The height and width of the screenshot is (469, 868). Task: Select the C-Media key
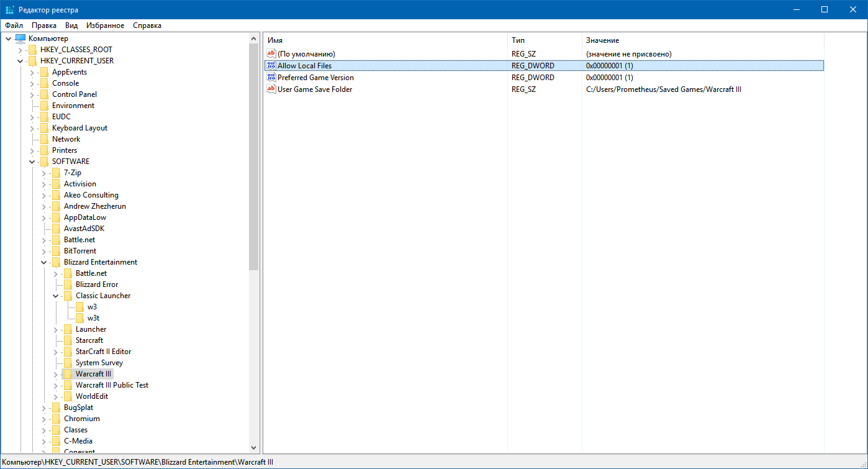pyautogui.click(x=78, y=441)
